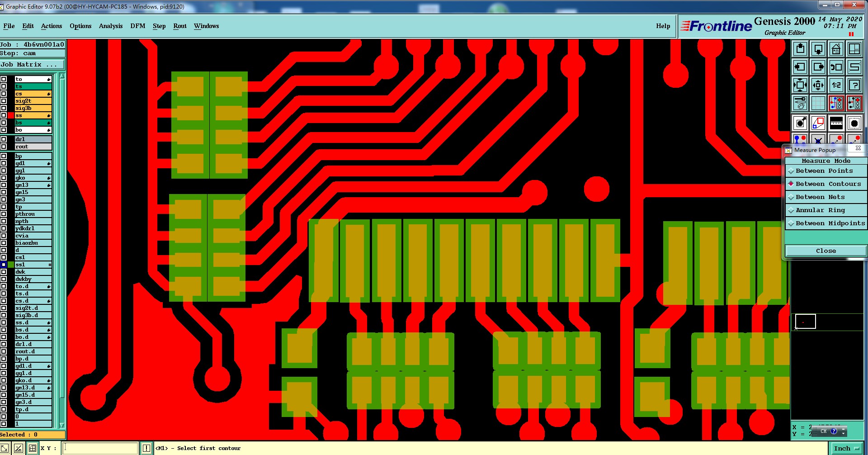Screen dimensions: 868x455
Task: Click the Home view icon
Action: click(x=836, y=49)
